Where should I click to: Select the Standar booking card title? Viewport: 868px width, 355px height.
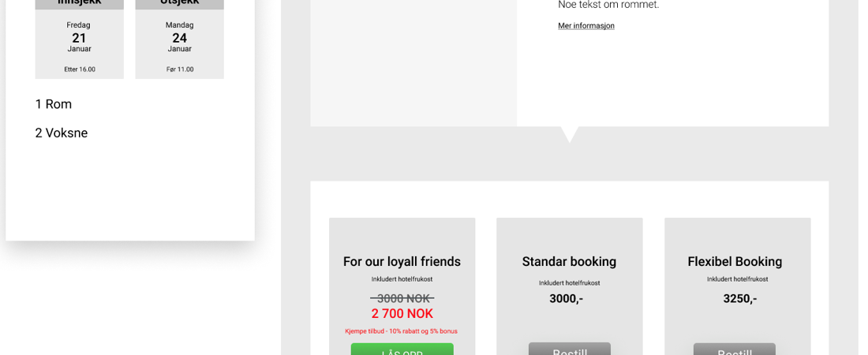tap(569, 262)
